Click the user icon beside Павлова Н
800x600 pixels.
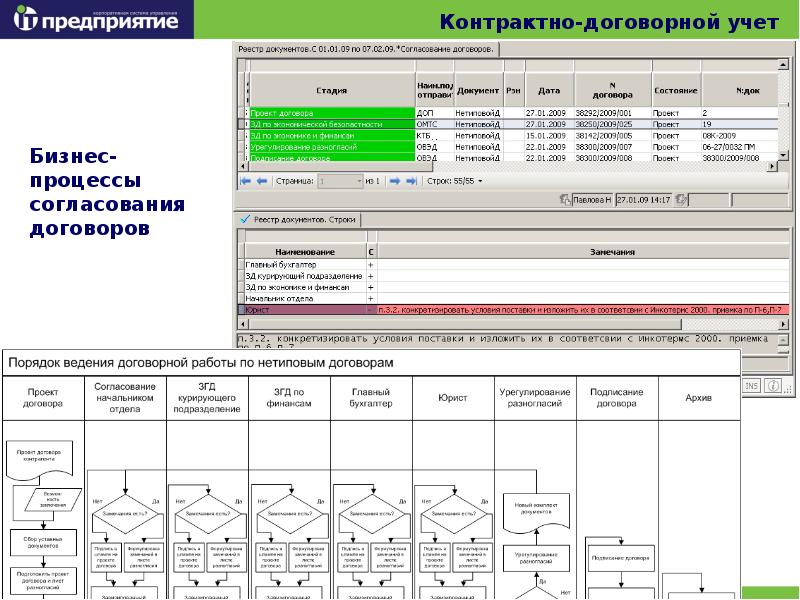click(x=566, y=199)
